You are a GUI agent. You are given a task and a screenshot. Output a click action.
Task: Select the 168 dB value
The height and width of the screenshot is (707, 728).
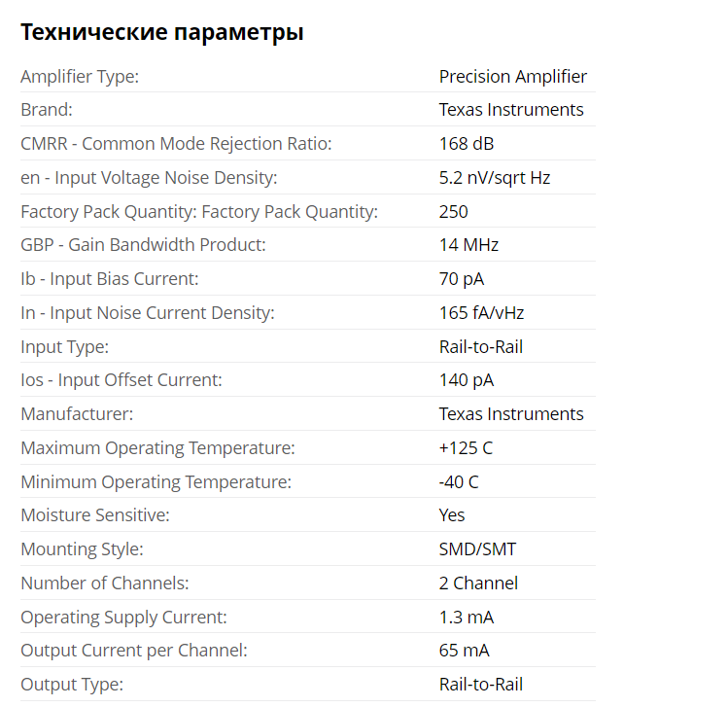(x=467, y=144)
